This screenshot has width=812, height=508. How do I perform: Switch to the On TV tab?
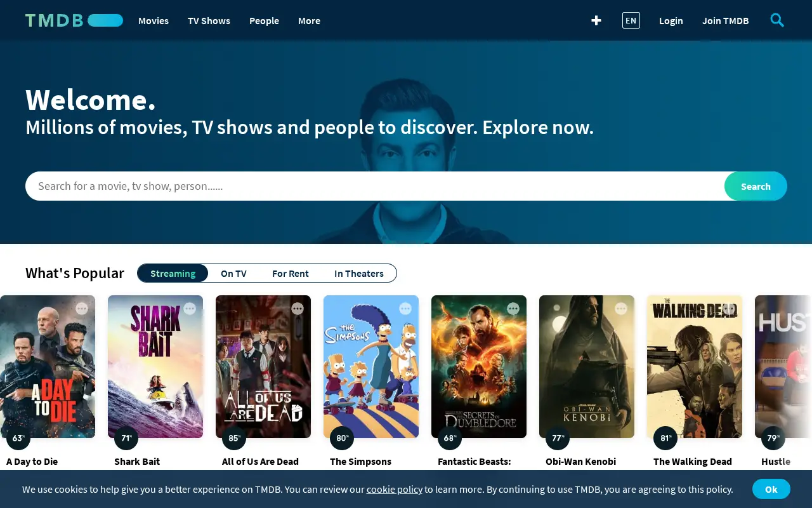point(233,273)
